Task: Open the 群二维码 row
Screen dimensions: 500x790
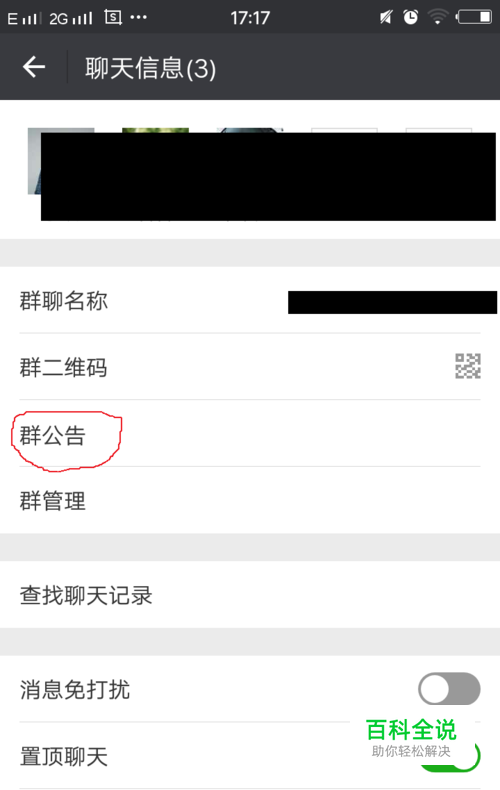Action: click(x=250, y=367)
